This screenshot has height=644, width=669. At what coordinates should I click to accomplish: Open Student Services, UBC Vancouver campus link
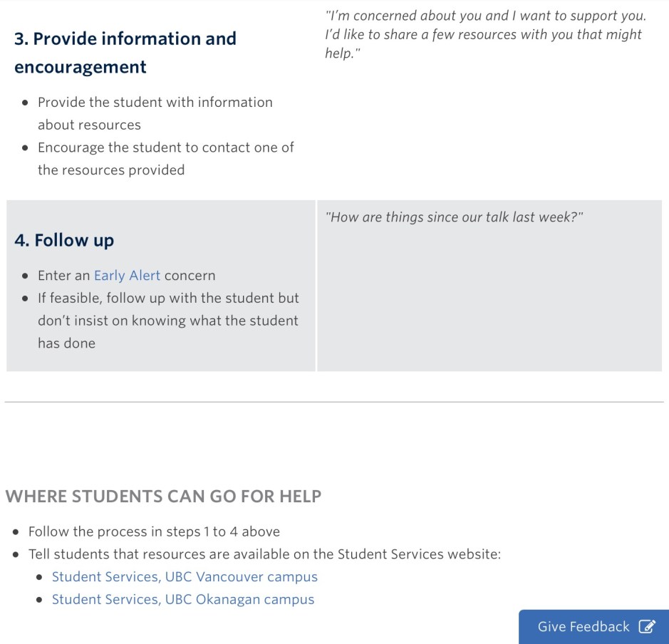pos(185,577)
